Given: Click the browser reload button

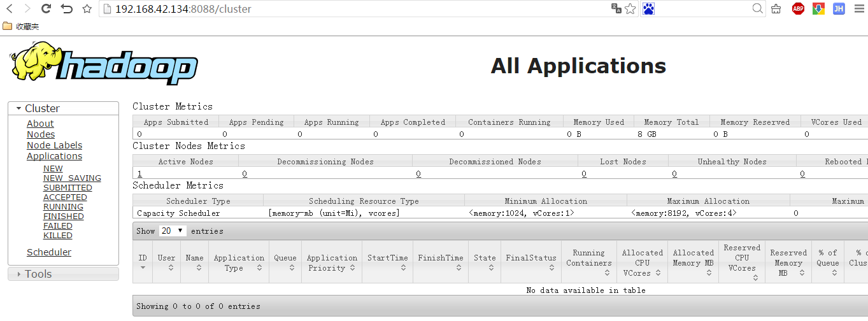Looking at the screenshot, I should 46,9.
